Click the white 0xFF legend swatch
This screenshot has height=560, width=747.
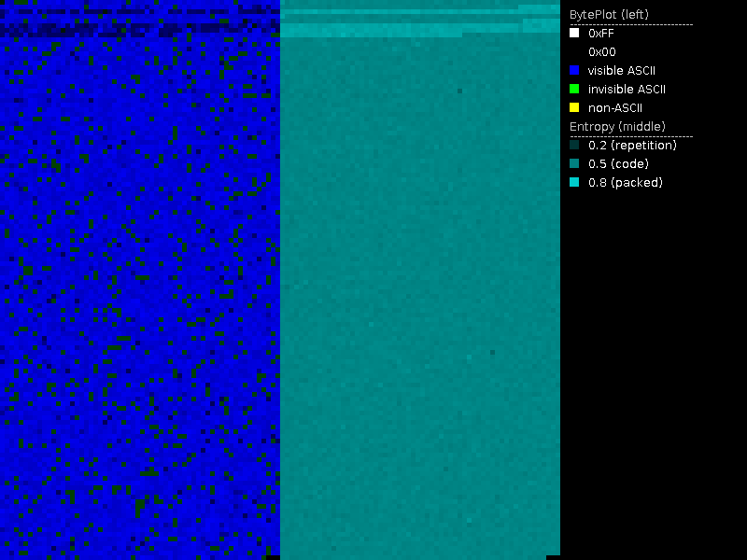point(574,33)
